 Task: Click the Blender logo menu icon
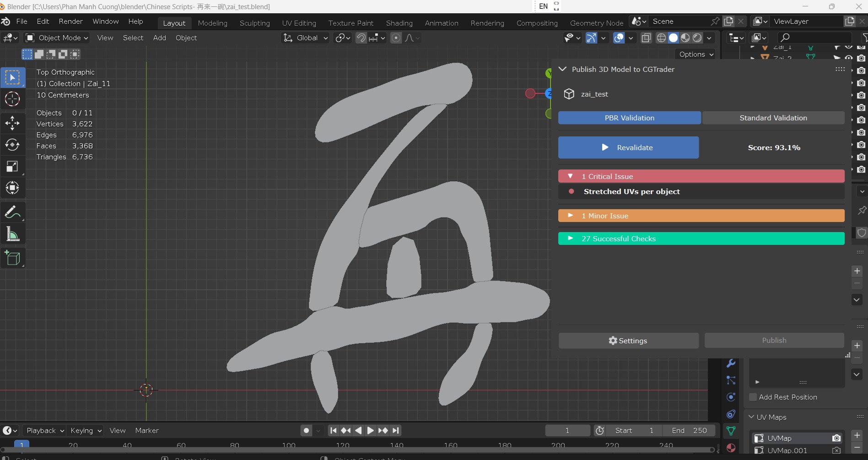(6, 22)
